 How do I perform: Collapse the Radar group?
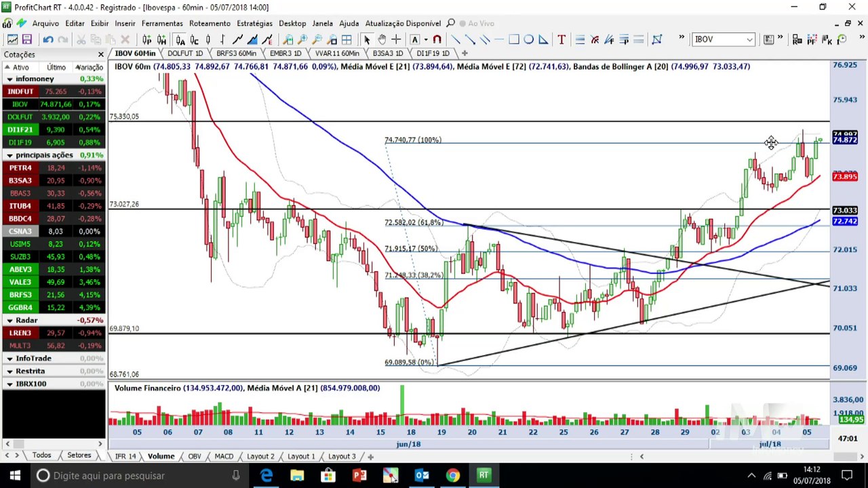[9, 320]
